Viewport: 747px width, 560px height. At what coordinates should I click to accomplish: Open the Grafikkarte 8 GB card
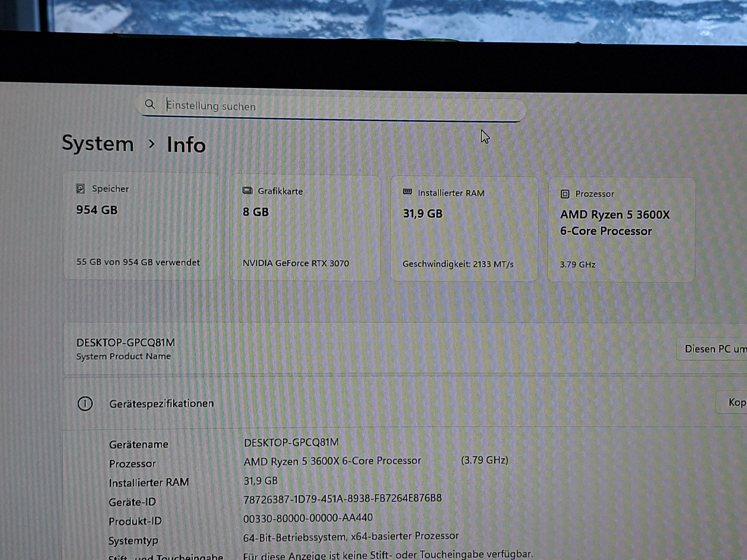304,228
